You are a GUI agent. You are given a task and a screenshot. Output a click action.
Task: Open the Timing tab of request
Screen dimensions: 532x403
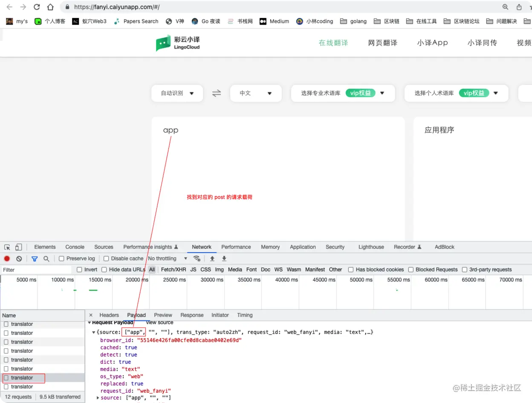point(245,315)
